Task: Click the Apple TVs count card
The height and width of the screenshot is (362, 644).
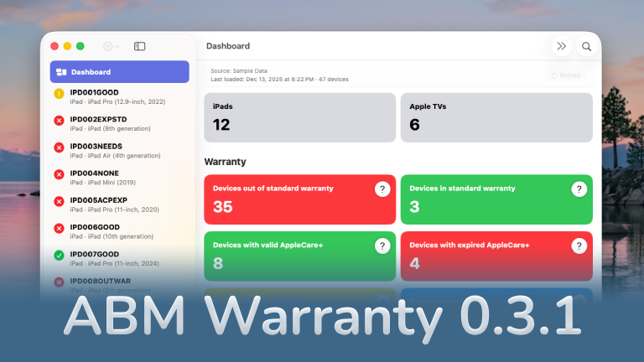Action: click(496, 117)
